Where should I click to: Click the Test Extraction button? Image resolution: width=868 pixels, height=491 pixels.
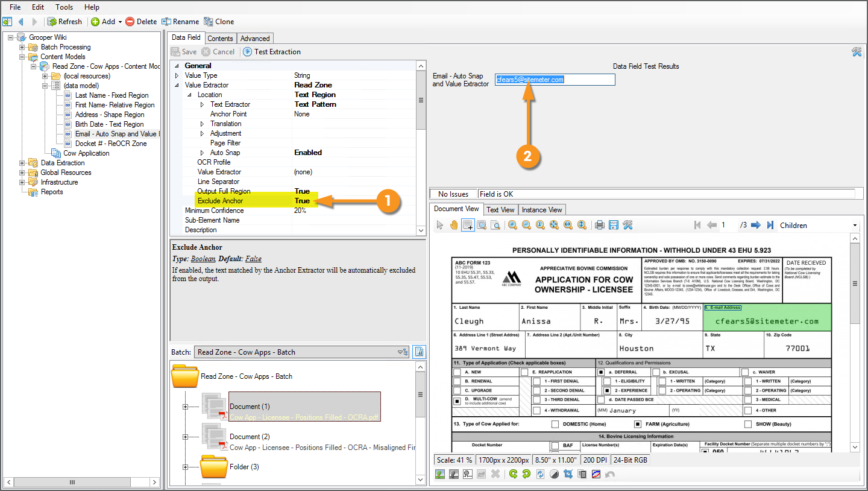271,52
